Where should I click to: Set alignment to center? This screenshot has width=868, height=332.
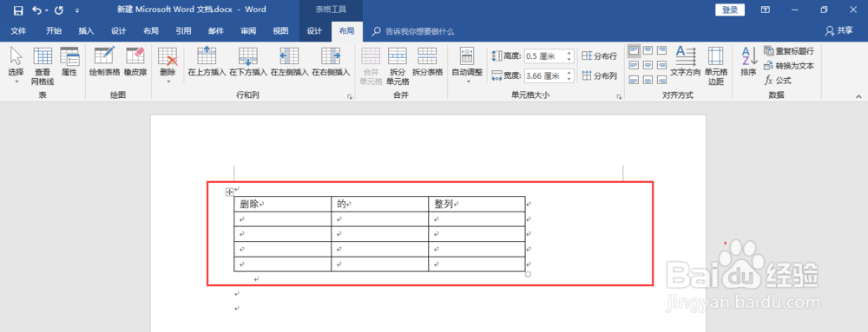(x=648, y=65)
